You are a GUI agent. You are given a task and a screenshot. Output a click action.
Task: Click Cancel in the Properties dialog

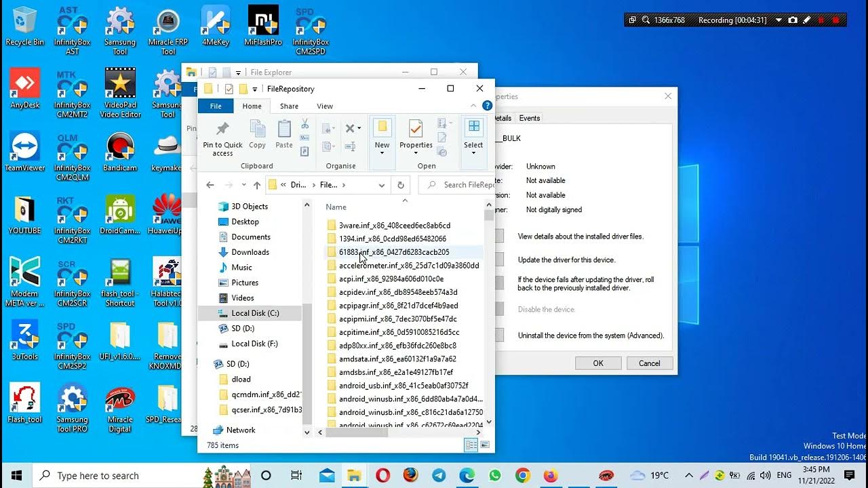[x=650, y=363]
